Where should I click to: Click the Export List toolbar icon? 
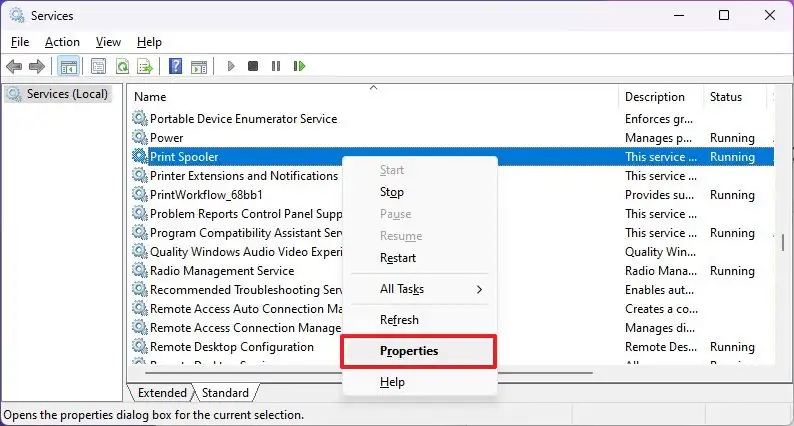[x=145, y=66]
